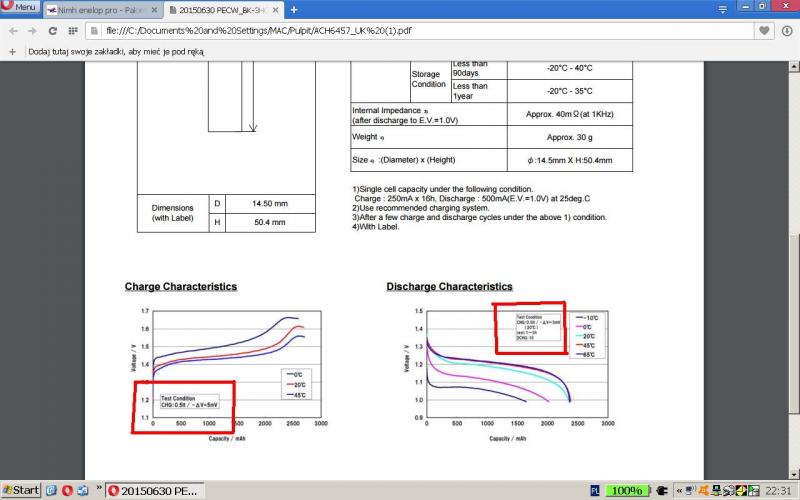Open a new tab with plus button
The height and width of the screenshot is (500, 800).
coord(294,10)
